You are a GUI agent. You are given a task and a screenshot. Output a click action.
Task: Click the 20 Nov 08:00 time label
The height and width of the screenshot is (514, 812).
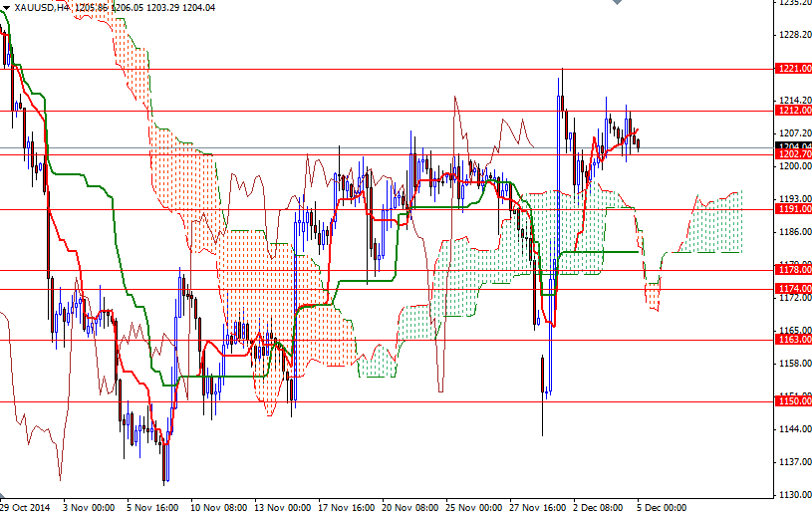point(407,506)
